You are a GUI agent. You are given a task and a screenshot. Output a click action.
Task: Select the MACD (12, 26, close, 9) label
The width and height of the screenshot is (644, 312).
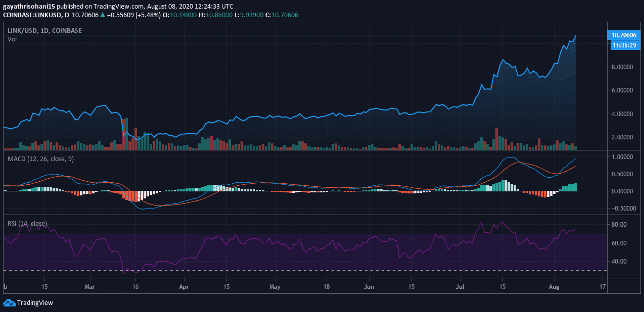[40, 159]
